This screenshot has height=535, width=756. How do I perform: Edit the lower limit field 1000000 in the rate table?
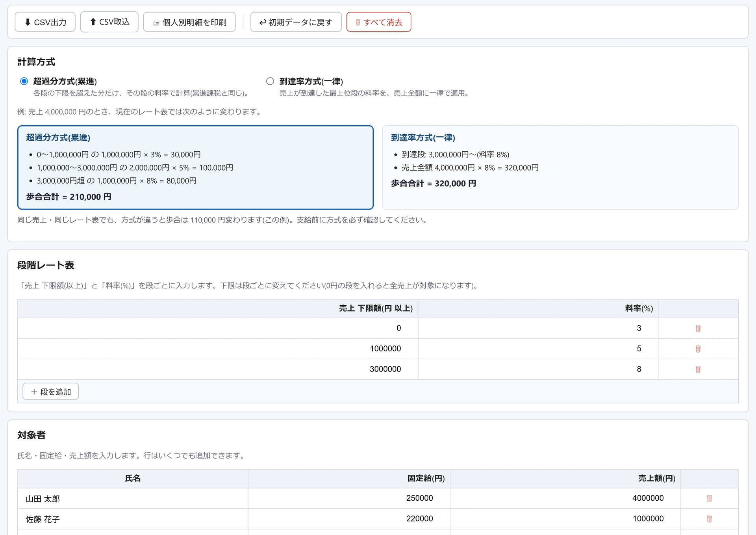click(x=218, y=349)
